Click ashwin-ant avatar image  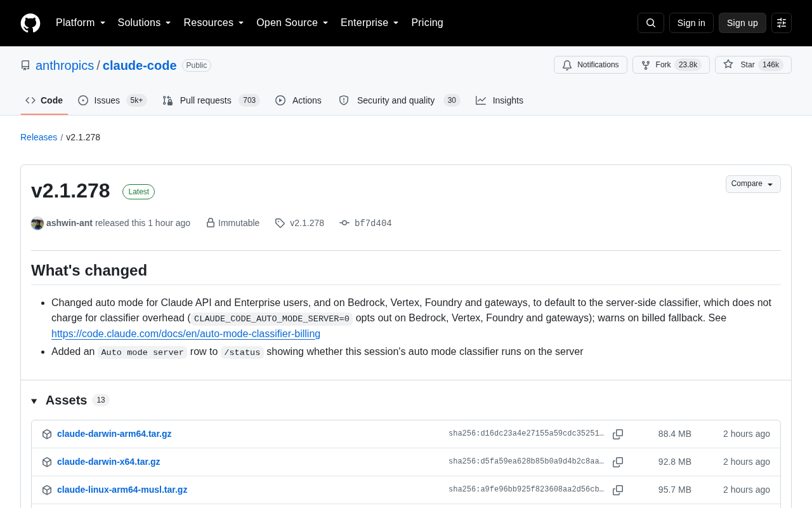(x=37, y=224)
